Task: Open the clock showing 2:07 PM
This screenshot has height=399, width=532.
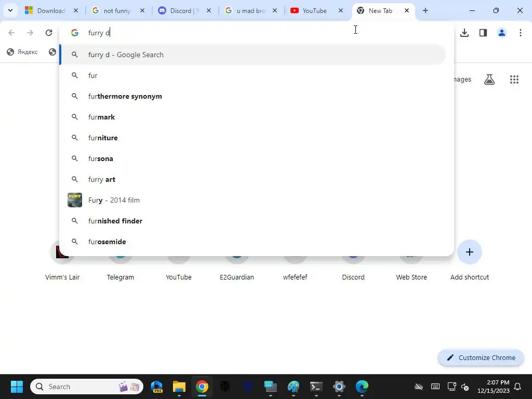Action: 494,387
